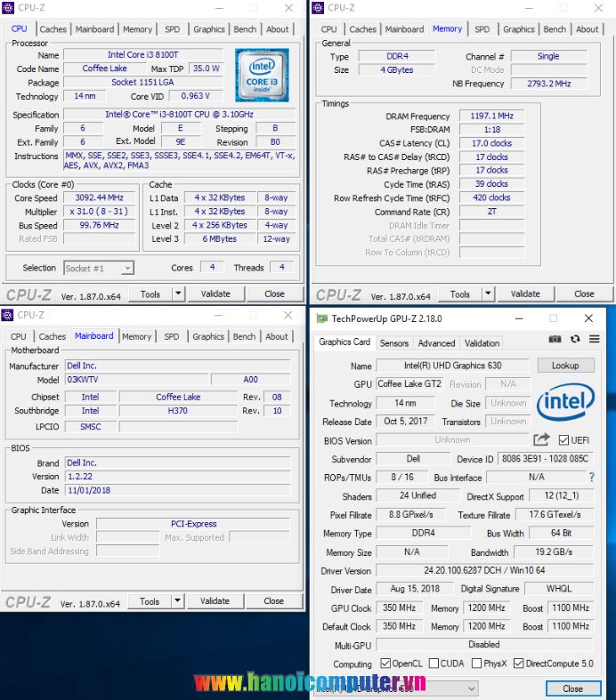Click the Close button in GPU-Z
The height and width of the screenshot is (700, 616).
573,688
